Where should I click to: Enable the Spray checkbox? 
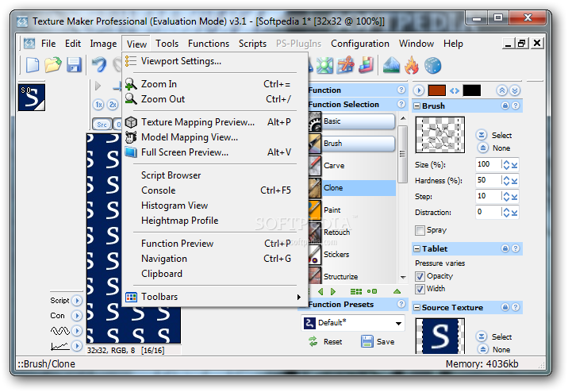click(420, 230)
